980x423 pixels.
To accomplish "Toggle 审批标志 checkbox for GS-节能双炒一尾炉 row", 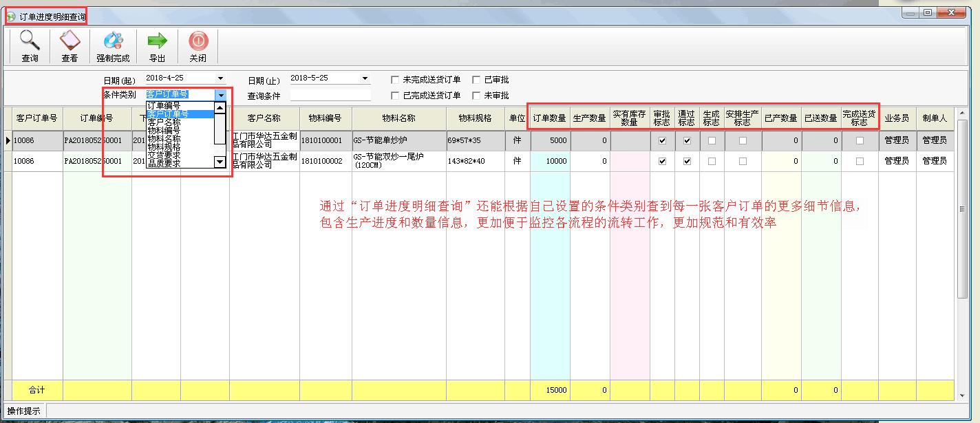I will point(663,162).
